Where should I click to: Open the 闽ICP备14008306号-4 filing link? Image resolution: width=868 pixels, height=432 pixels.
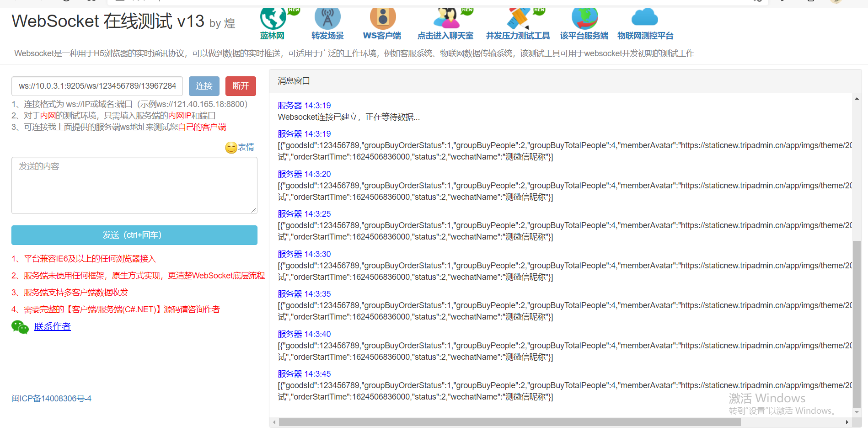[x=51, y=398]
